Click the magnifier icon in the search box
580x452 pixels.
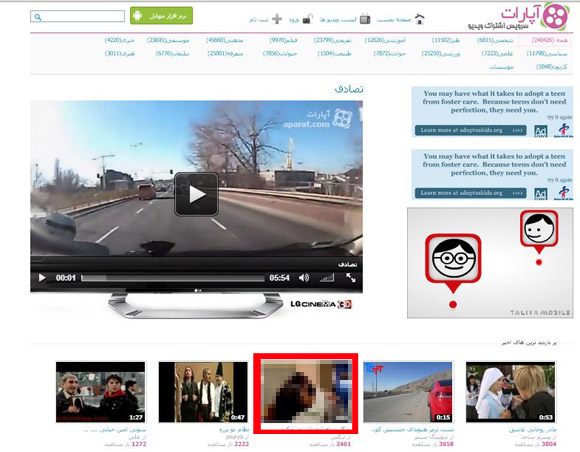click(38, 17)
